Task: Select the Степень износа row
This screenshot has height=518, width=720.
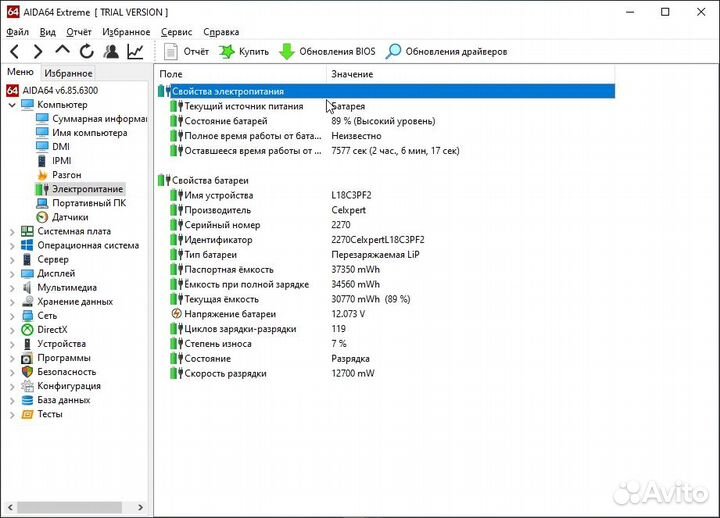Action: [386, 343]
